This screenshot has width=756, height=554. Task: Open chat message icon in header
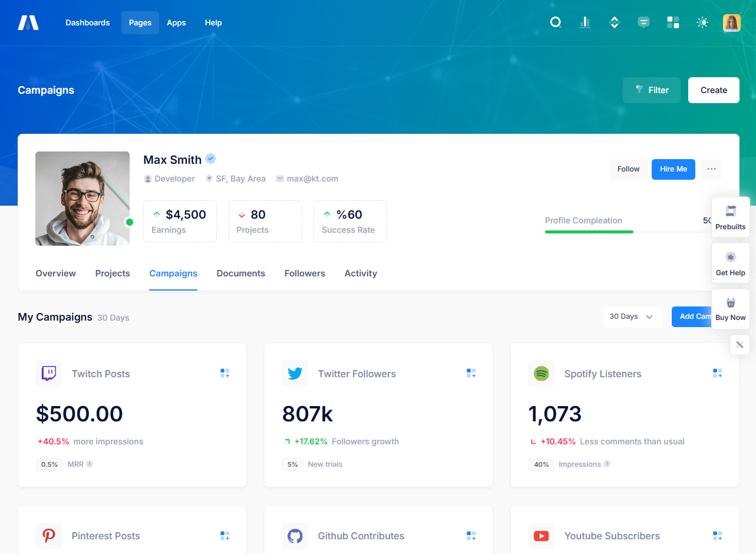pyautogui.click(x=644, y=22)
